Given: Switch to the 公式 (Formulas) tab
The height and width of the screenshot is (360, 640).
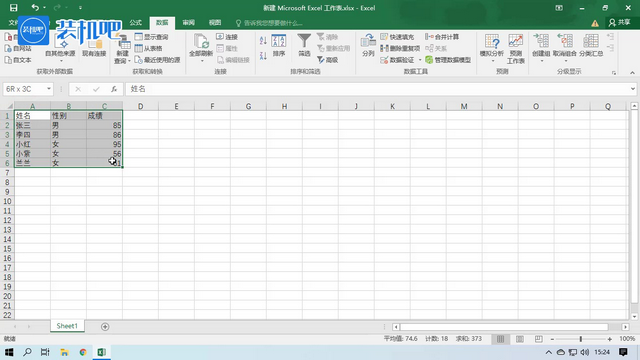Looking at the screenshot, I should pyautogui.click(x=136, y=22).
